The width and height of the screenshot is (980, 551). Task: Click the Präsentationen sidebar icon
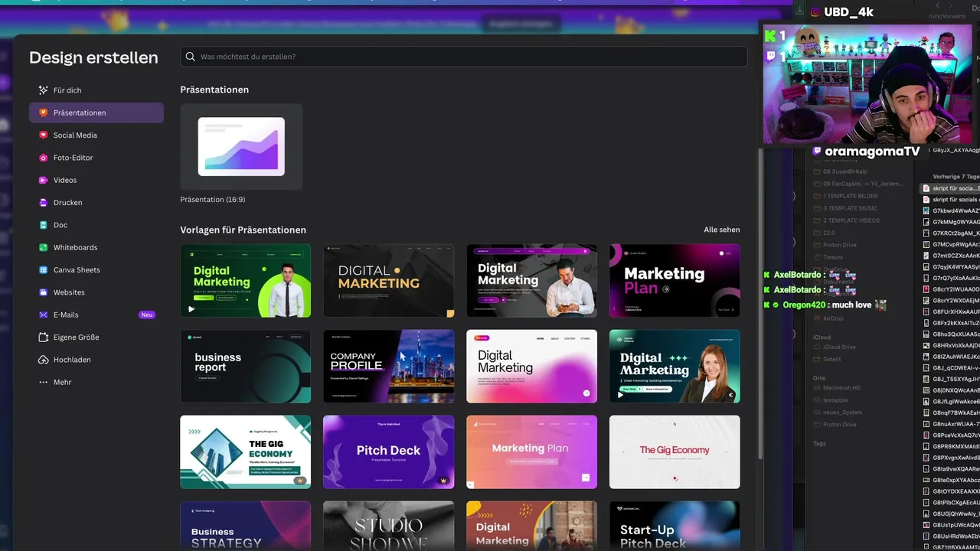[x=43, y=112]
